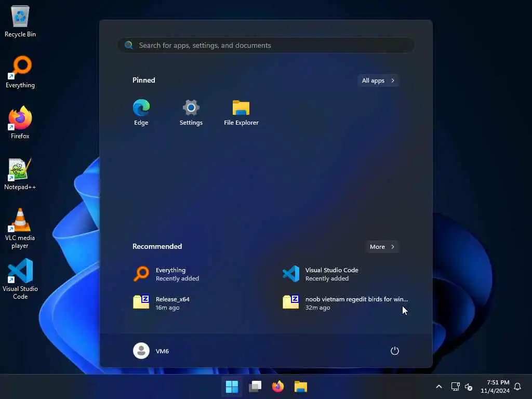
Task: Open the VM6 user account menu
Action: click(x=151, y=351)
